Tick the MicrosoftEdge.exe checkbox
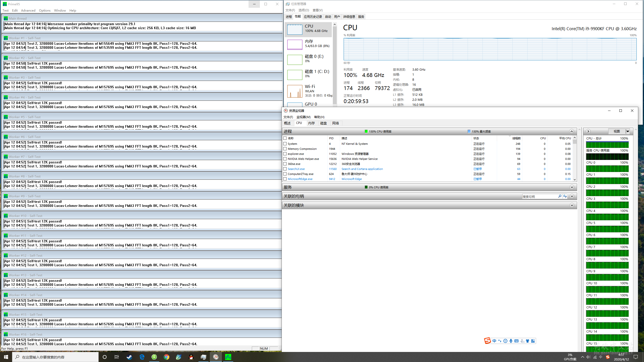This screenshot has width=644, height=362. point(285,179)
